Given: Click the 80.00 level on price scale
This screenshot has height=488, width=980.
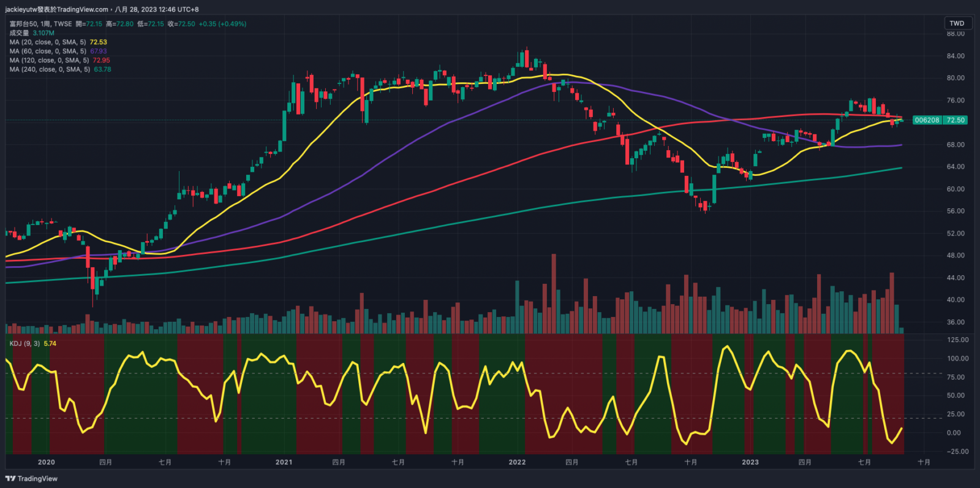Looking at the screenshot, I should click(x=955, y=78).
